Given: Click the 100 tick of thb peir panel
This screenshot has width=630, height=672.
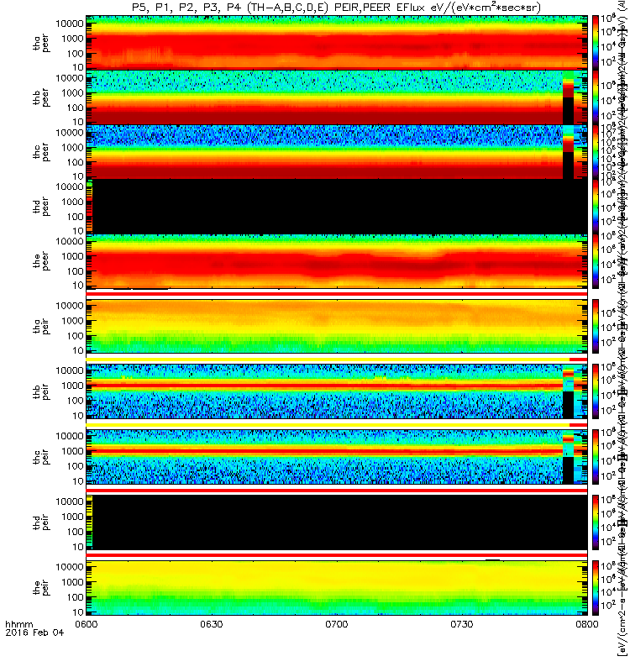Looking at the screenshot, I should pos(75,401).
